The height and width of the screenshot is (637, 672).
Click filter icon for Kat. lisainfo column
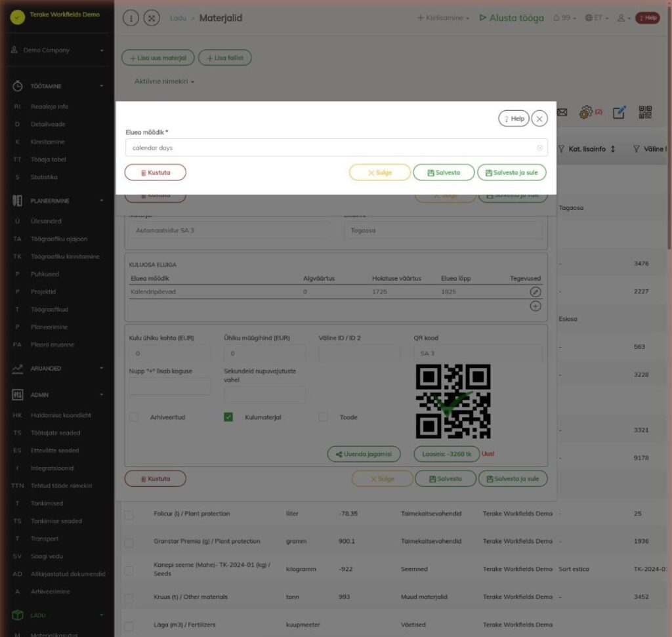561,149
